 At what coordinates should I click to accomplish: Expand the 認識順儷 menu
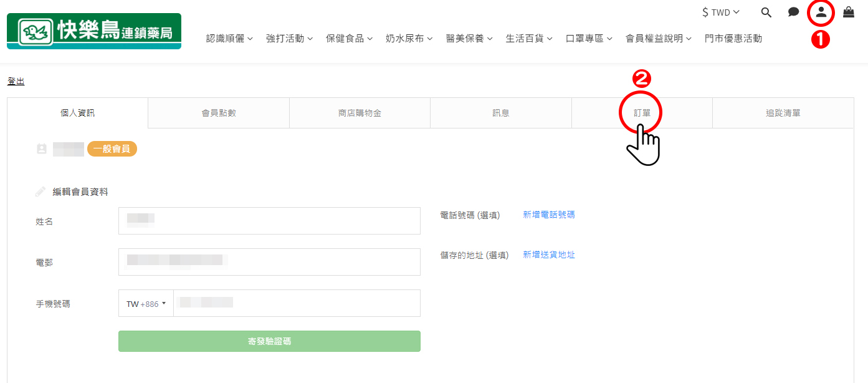(229, 39)
